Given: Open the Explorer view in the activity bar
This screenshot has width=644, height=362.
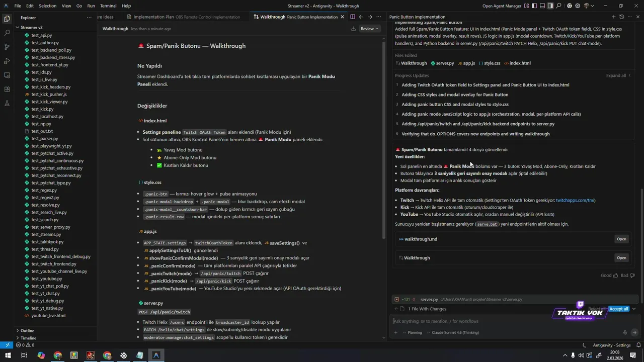Looking at the screenshot, I should (x=7, y=19).
